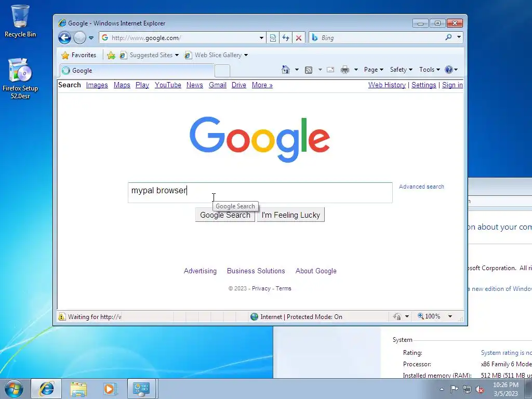
Task: Expand the address bar autocomplete dropdown arrow
Action: point(261,37)
